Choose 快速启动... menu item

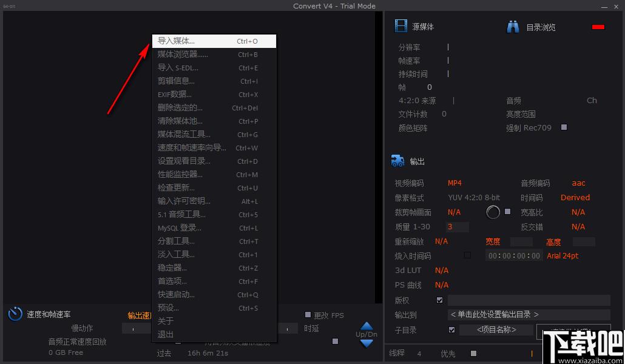pos(214,295)
